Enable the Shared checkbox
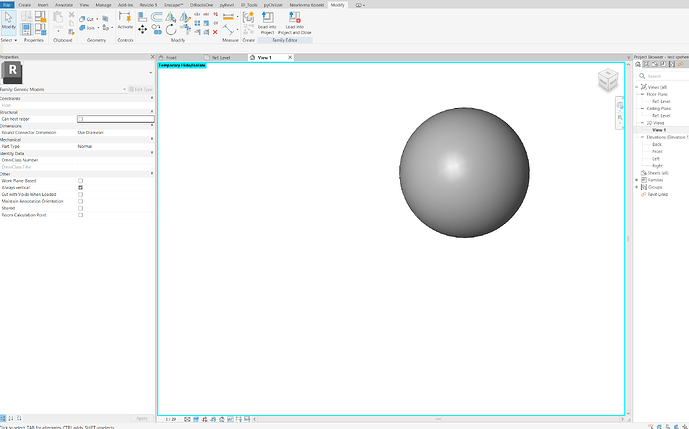 click(x=80, y=208)
